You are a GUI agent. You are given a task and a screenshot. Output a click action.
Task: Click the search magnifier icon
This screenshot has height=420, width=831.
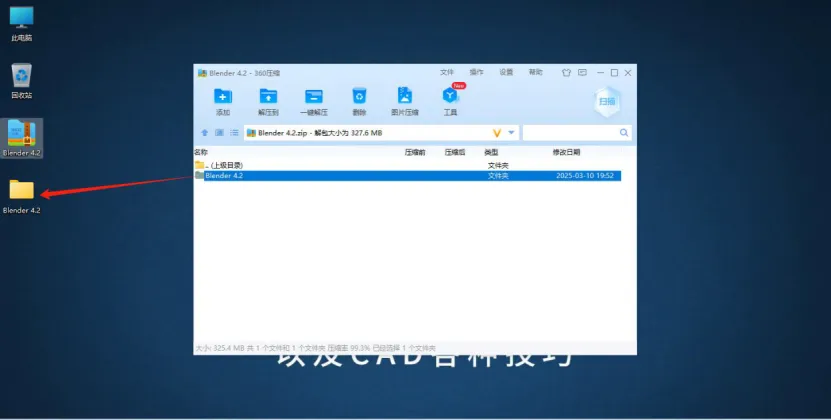624,133
